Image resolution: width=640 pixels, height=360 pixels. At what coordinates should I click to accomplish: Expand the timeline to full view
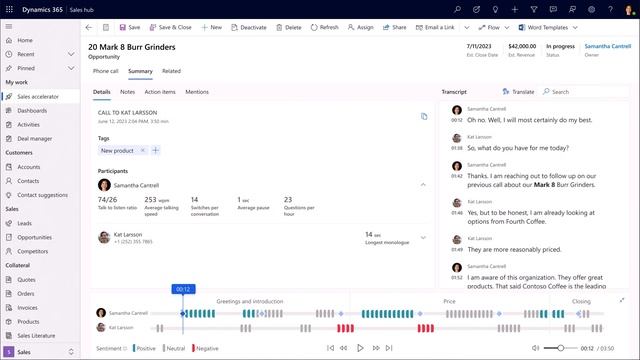(x=622, y=300)
